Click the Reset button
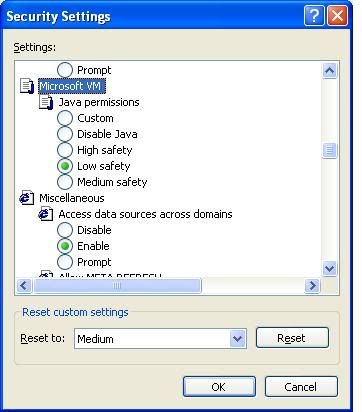362x412 pixels. coord(292,338)
